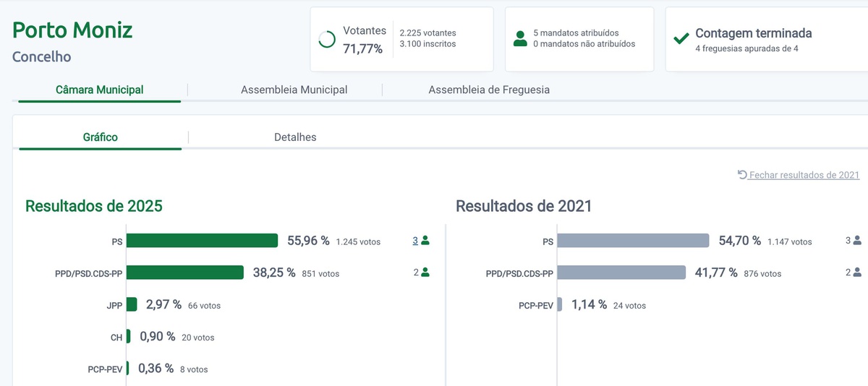This screenshot has width=868, height=386.
Task: Click the Porto Moniz heading
Action: [72, 30]
